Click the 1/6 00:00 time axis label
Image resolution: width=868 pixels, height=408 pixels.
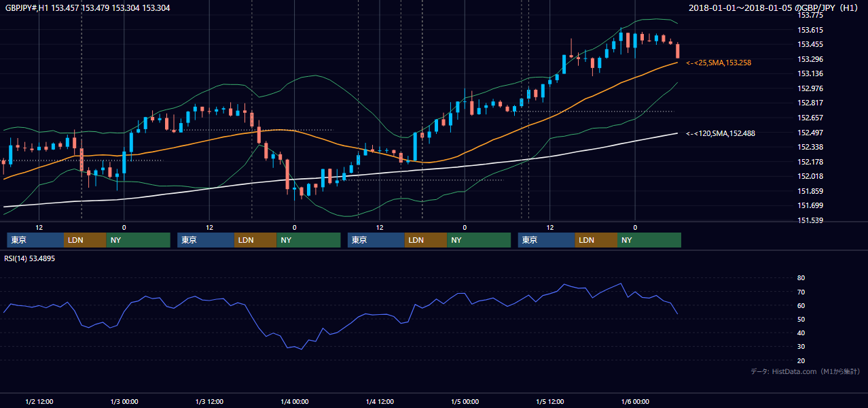[636, 401]
